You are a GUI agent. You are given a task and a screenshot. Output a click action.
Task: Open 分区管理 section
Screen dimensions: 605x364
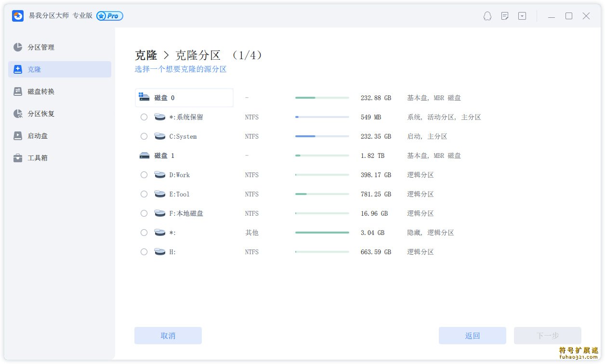coord(60,47)
